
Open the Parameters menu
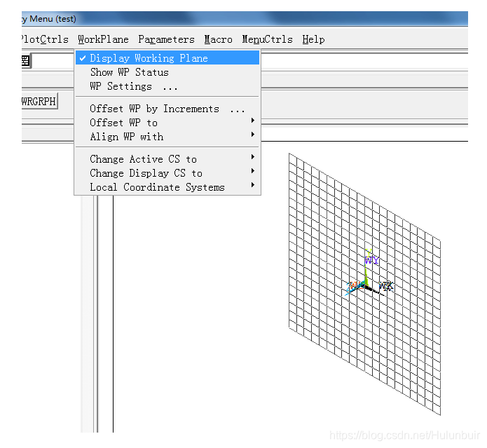point(166,39)
